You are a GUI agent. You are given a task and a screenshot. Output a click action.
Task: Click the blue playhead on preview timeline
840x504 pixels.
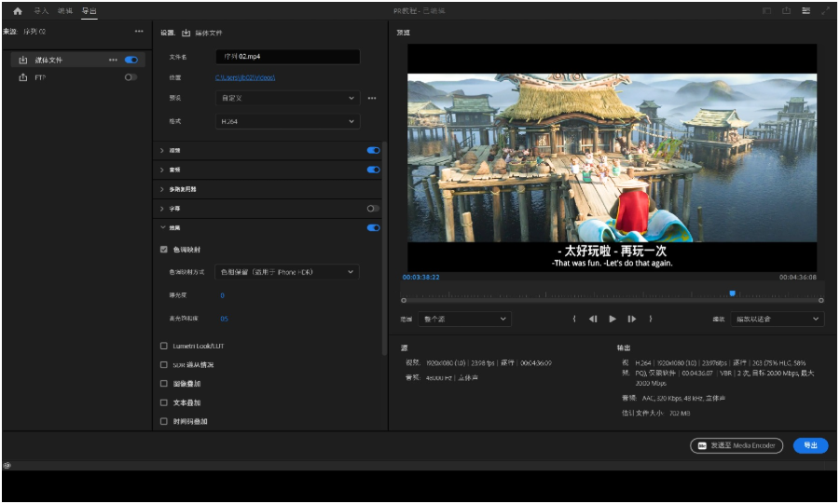(x=732, y=293)
